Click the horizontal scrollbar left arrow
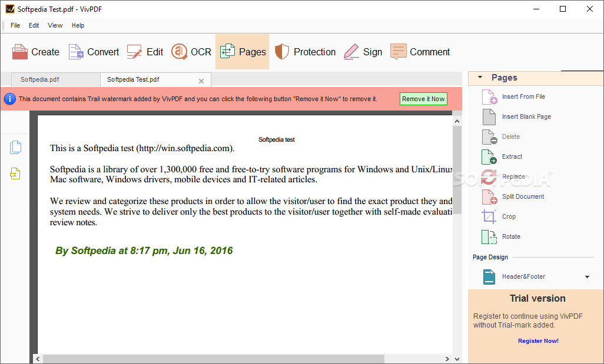This screenshot has height=364, width=604. pos(38,359)
